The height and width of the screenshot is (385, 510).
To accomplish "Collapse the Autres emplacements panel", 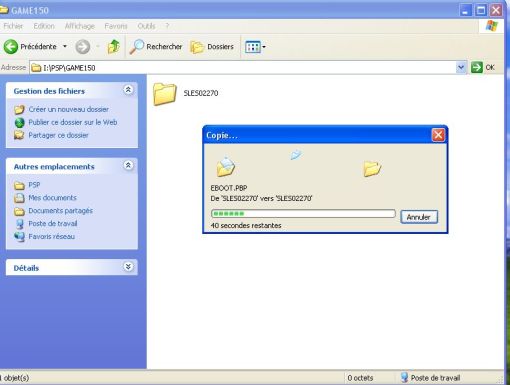I will [x=128, y=165].
